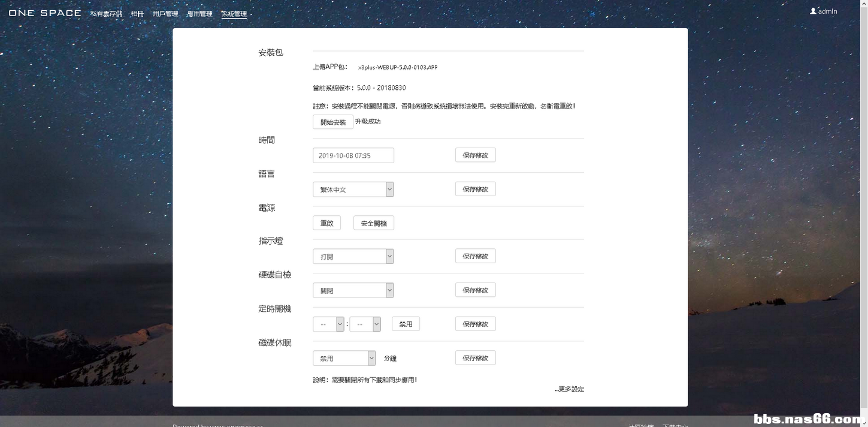Select the 系統管理 navigation item
The width and height of the screenshot is (868, 427).
click(234, 14)
